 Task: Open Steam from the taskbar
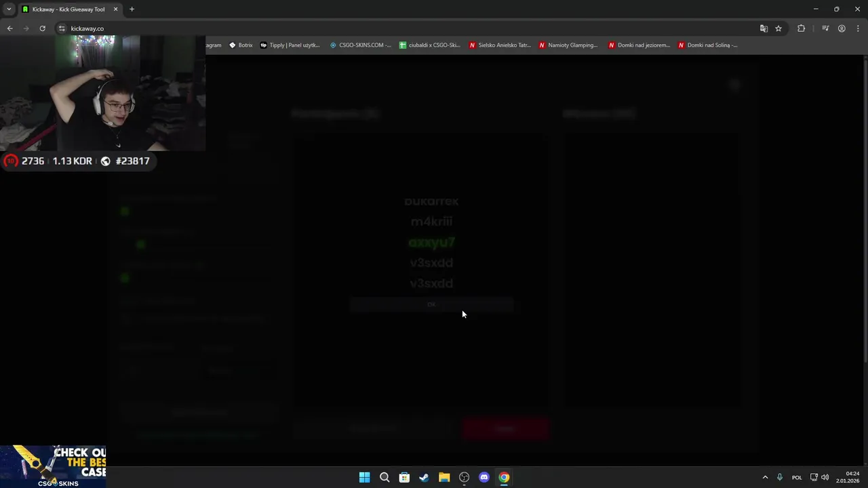pyautogui.click(x=424, y=477)
